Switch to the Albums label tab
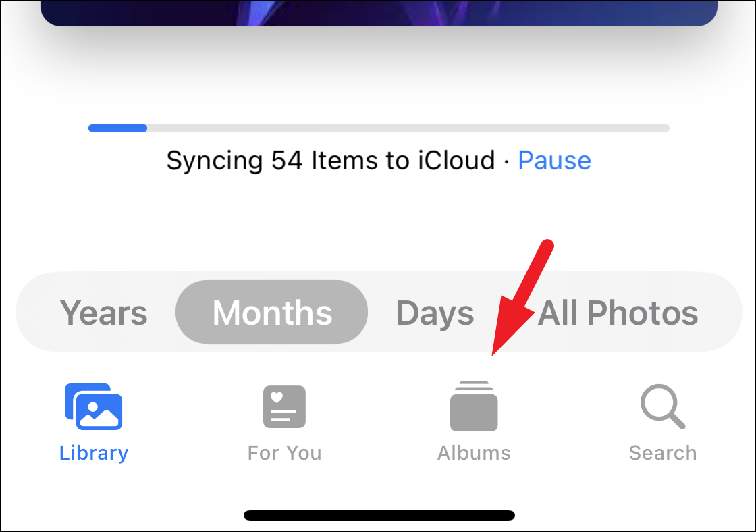756x532 pixels. point(474,454)
